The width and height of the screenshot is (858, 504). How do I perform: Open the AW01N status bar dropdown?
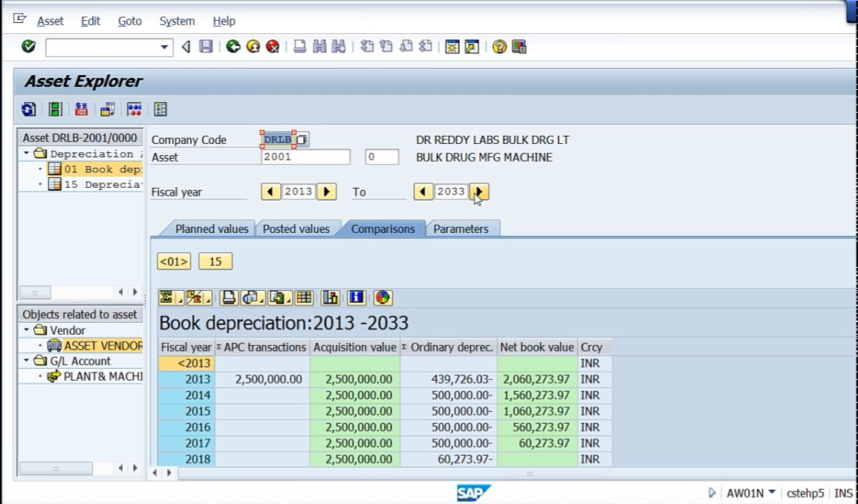[x=772, y=492]
